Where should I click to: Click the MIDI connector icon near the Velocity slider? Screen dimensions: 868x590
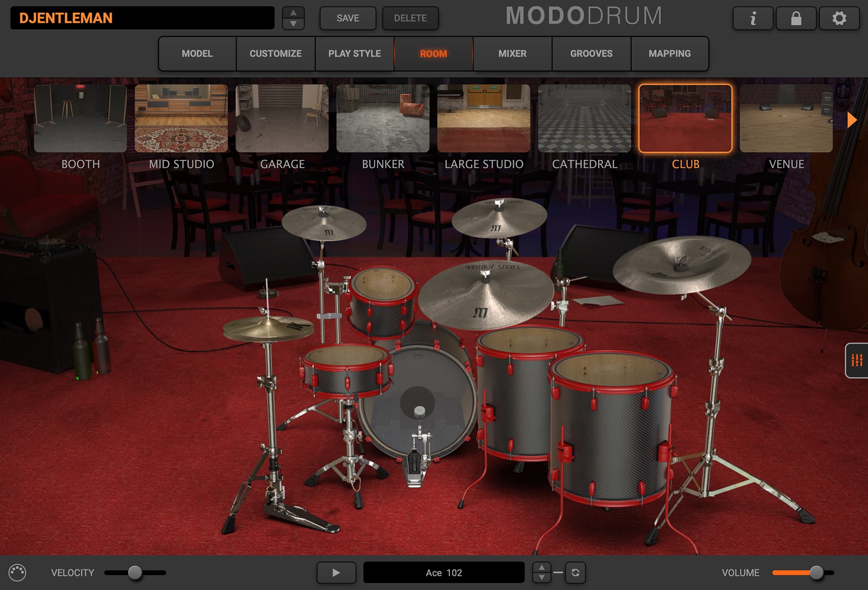click(x=16, y=572)
